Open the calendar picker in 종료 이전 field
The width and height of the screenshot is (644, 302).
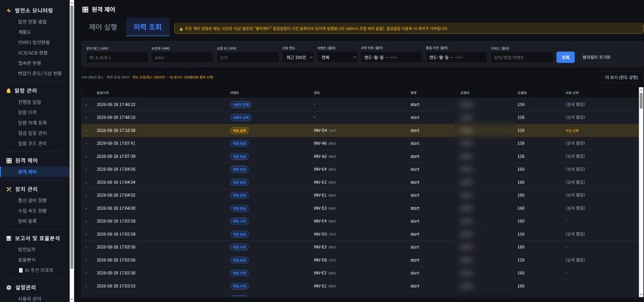(482, 57)
